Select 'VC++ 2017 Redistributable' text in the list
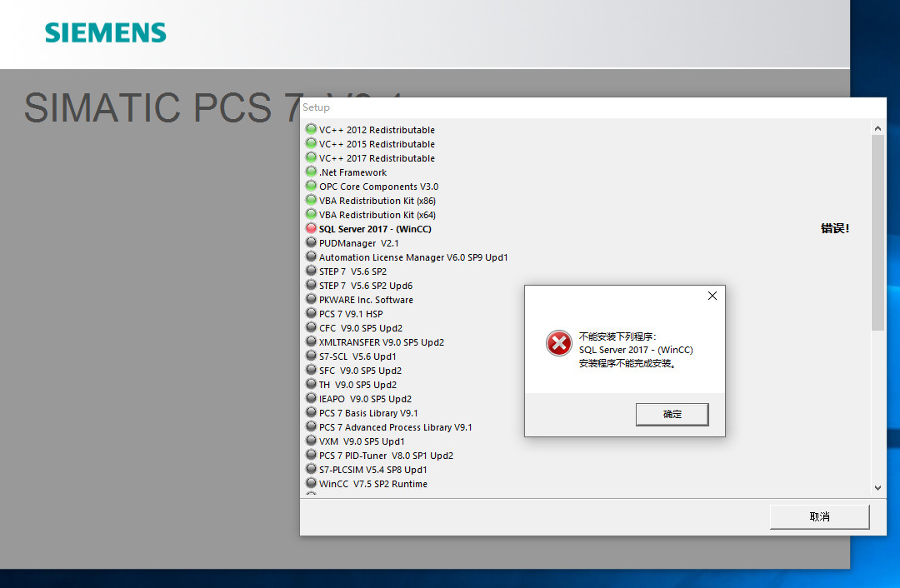 click(x=377, y=158)
